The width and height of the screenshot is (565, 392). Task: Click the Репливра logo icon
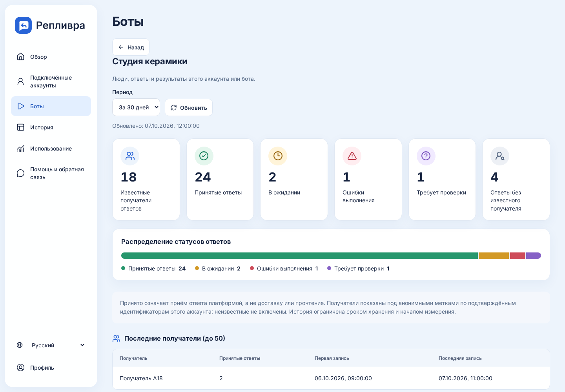coord(23,25)
